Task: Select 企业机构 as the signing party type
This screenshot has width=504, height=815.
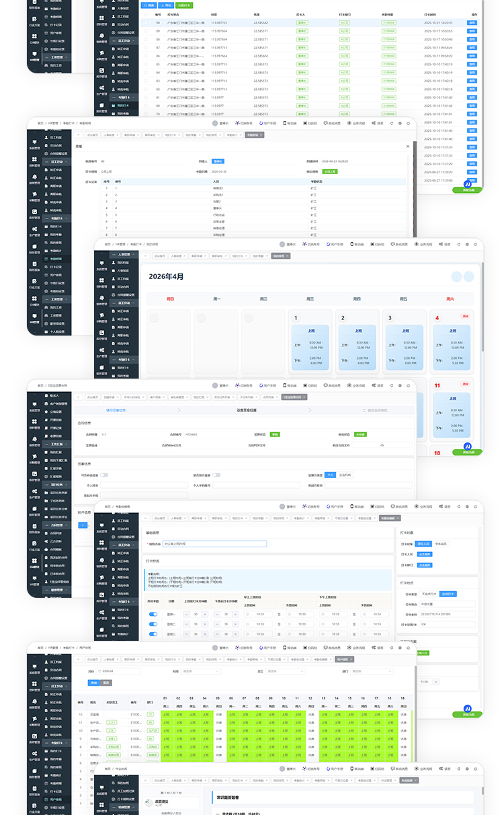Action: (x=344, y=475)
